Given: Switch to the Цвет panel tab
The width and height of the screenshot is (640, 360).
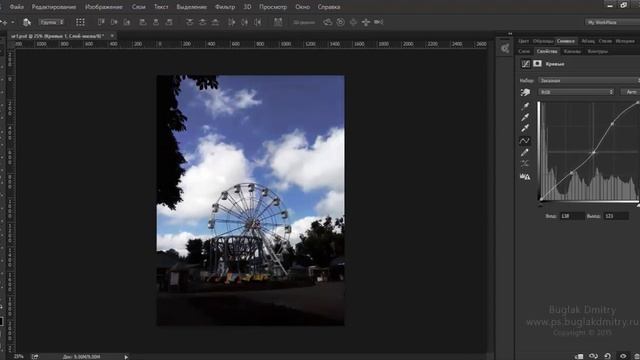Looking at the screenshot, I should tap(524, 41).
